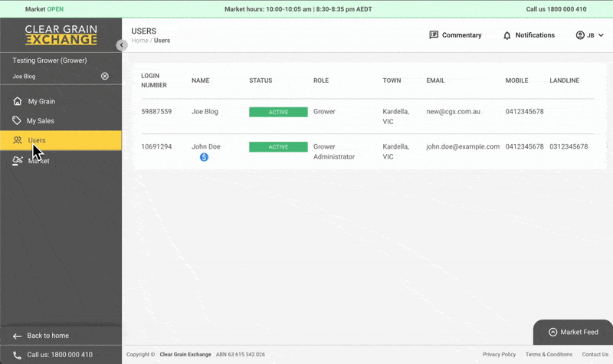Click the ABN 63 615 342 026 text

pos(241,354)
